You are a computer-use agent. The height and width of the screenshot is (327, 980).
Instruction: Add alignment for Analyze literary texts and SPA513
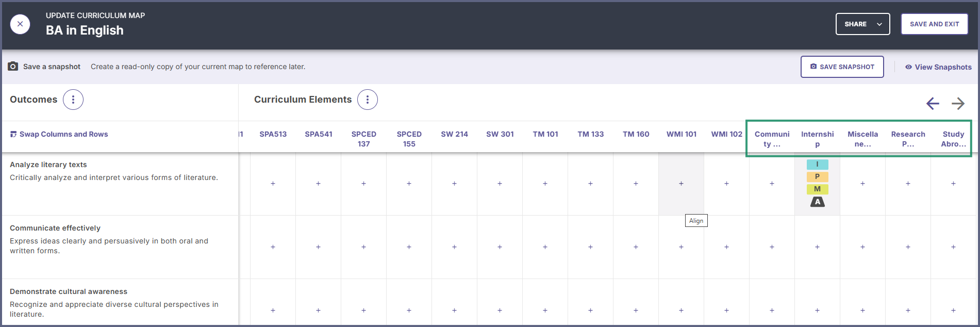tap(273, 184)
